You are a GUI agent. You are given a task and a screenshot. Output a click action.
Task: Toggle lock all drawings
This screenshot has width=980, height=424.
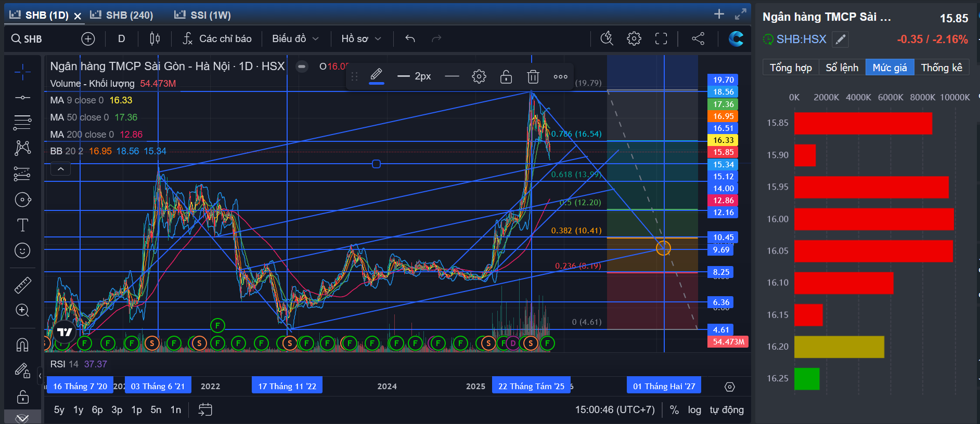click(22, 397)
